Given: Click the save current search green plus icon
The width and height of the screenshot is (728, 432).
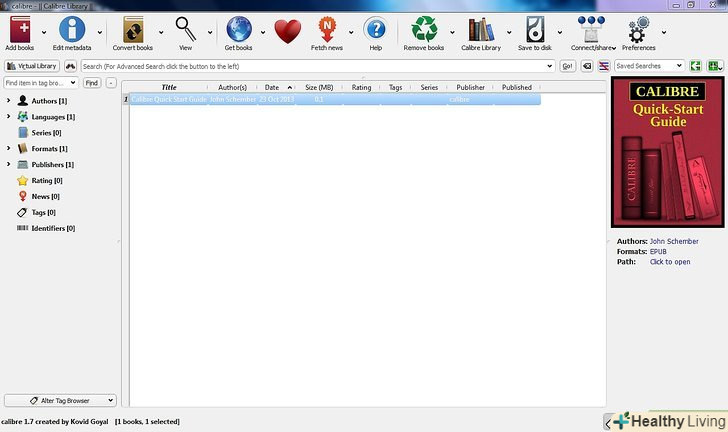Looking at the screenshot, I should pos(713,66).
